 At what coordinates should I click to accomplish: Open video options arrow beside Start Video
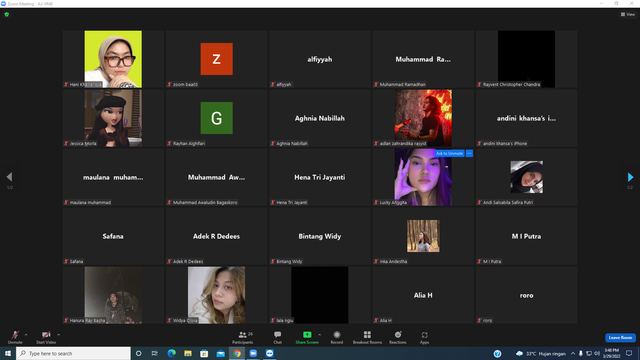tap(58, 335)
